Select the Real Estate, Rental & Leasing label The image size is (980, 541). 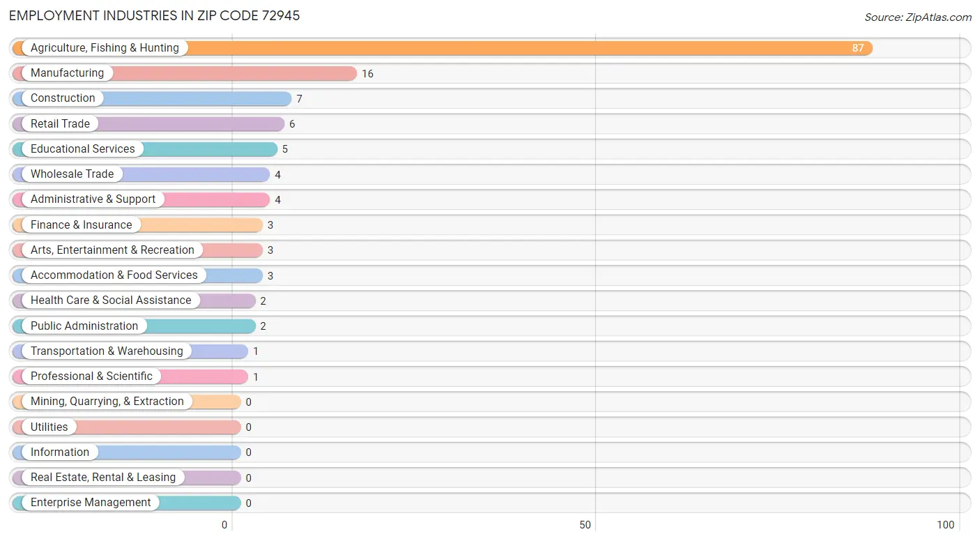point(103,478)
